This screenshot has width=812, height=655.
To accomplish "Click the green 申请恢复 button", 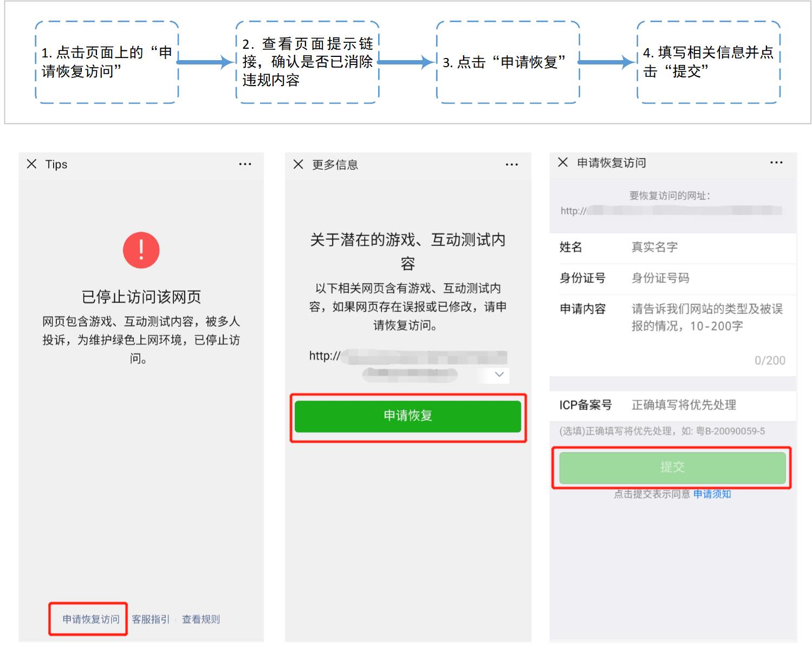I will tap(408, 417).
